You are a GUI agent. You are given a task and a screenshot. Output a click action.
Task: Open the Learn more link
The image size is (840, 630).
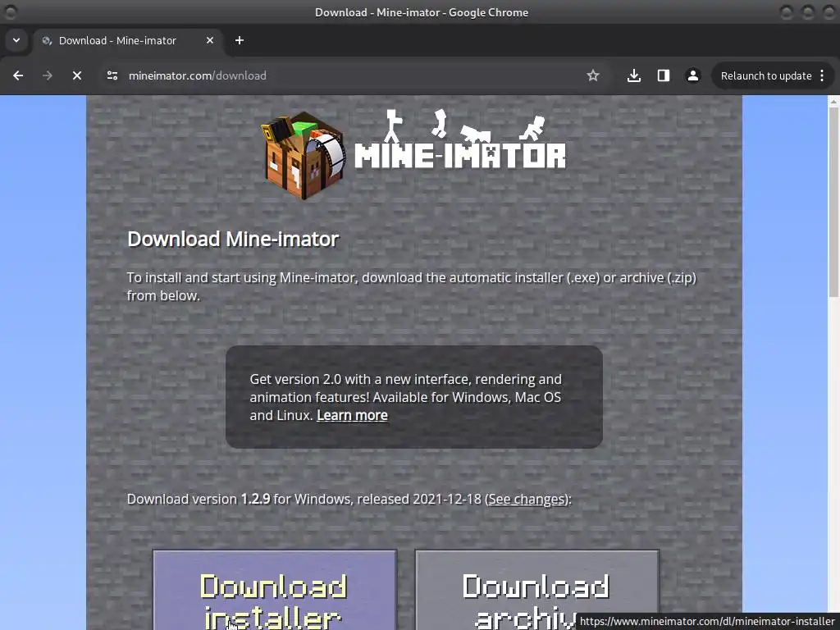click(352, 415)
